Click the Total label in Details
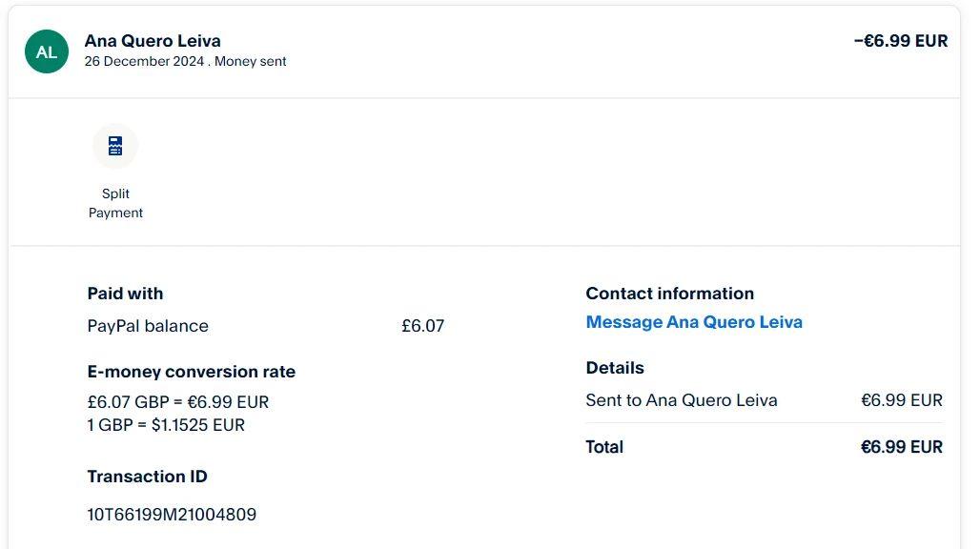980x549 pixels. (x=604, y=447)
